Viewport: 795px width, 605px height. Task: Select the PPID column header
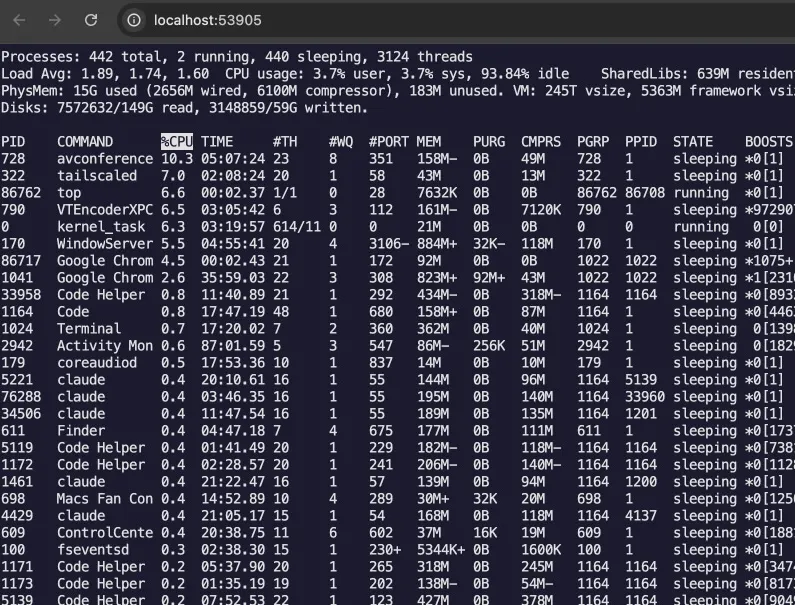(641, 141)
